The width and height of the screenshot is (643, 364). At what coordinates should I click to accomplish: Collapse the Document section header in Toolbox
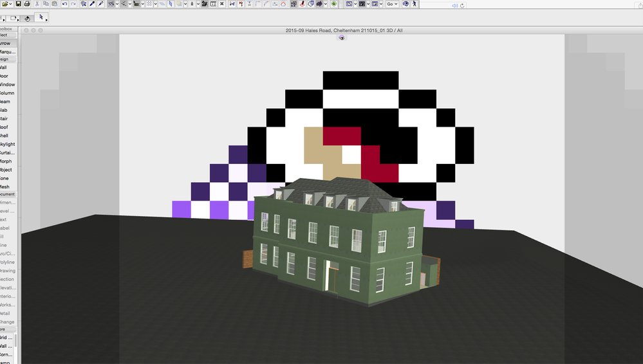[x=8, y=194]
